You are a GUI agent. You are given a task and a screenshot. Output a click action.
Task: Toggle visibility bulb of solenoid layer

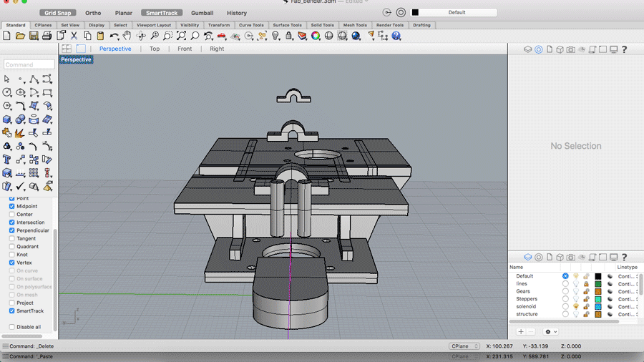tap(576, 307)
